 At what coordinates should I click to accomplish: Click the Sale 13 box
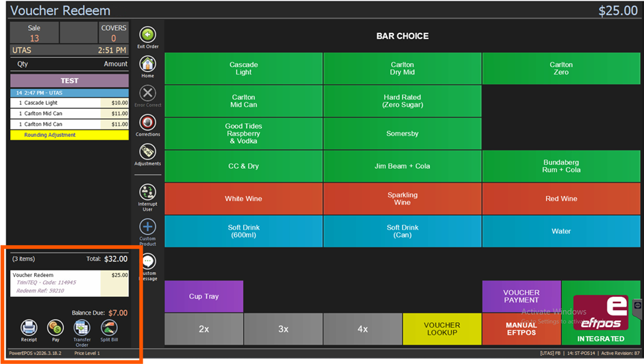pyautogui.click(x=34, y=33)
